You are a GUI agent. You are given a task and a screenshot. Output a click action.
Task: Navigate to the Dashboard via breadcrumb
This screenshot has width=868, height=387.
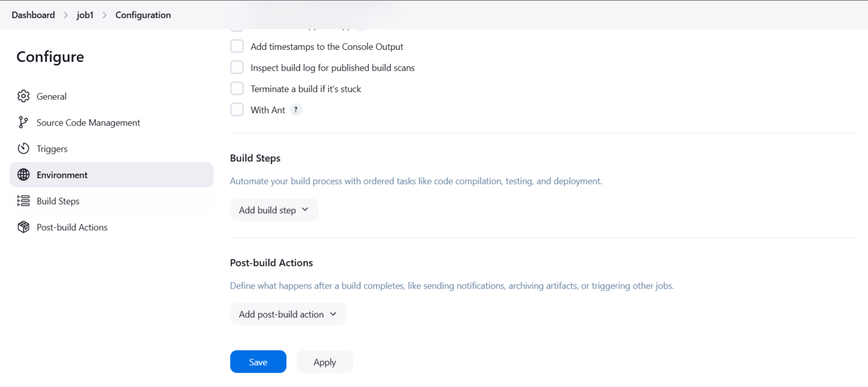pos(33,15)
